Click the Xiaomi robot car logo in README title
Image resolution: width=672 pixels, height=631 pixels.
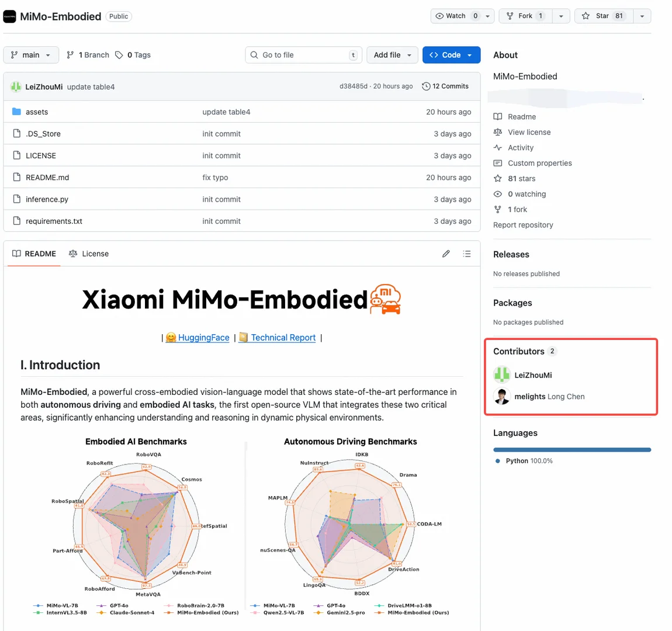point(386,299)
